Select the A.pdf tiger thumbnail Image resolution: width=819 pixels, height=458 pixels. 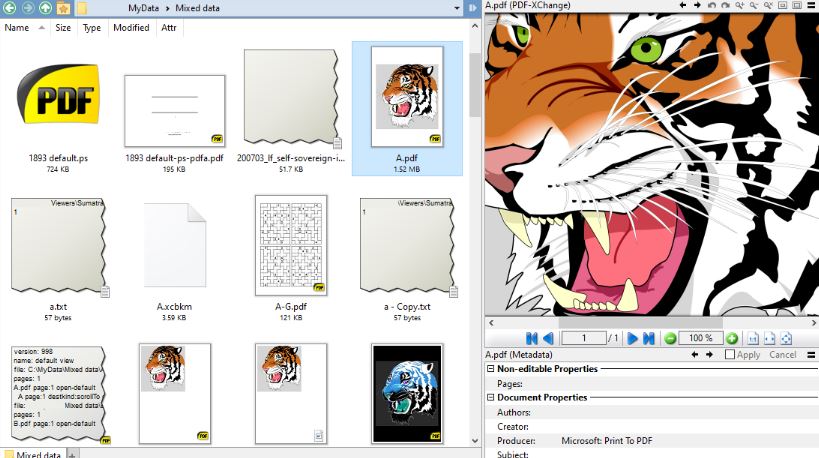pyautogui.click(x=407, y=97)
